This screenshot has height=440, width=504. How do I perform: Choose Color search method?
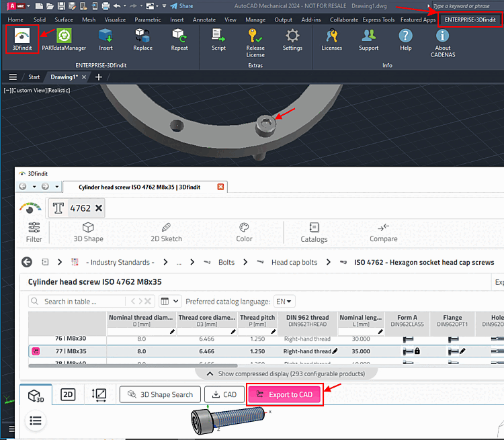pyautogui.click(x=245, y=232)
